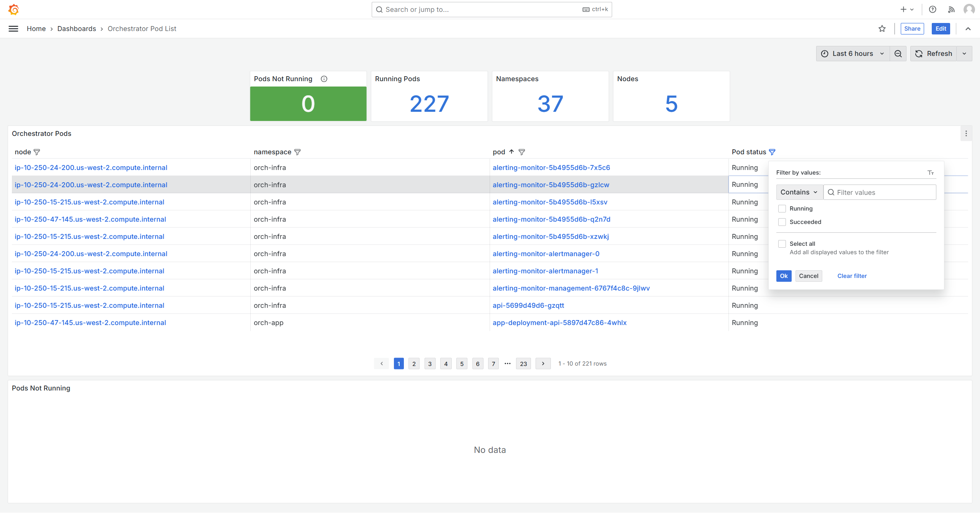Click the zoom out time range icon
The width and height of the screenshot is (980, 513).
898,54
